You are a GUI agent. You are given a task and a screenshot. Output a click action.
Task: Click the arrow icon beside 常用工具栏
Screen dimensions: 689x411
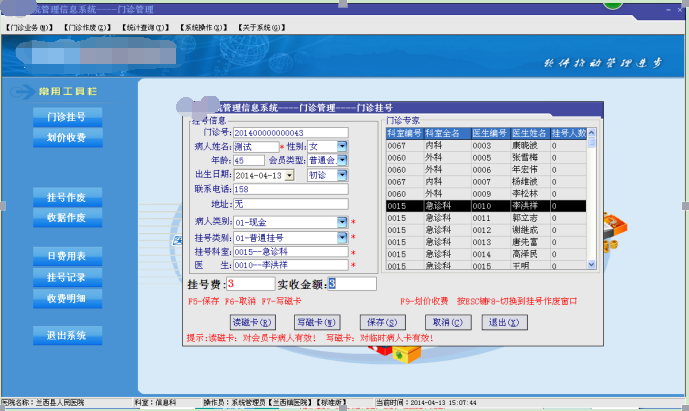tap(24, 92)
